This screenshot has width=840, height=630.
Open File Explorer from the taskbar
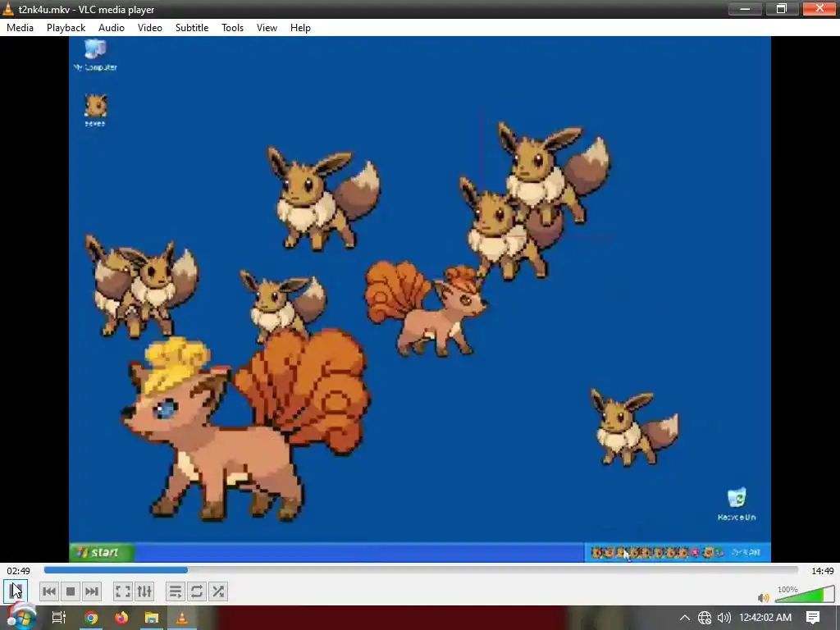tap(152, 618)
